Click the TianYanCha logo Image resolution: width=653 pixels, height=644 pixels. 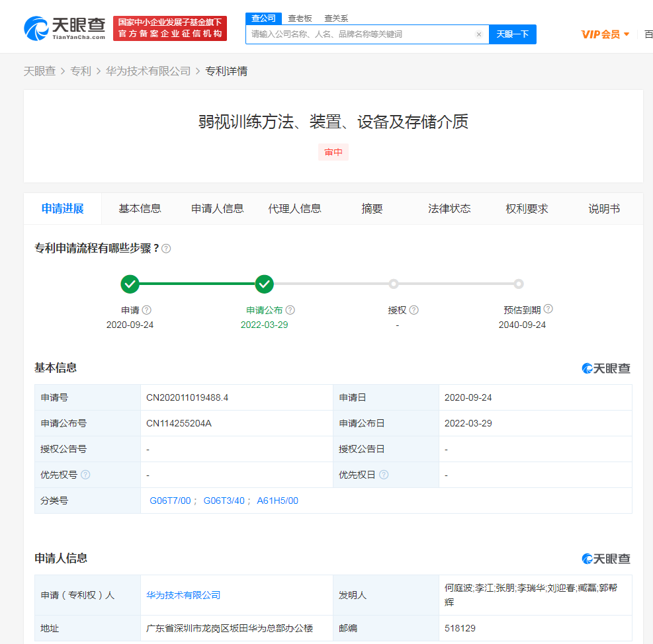coord(65,28)
